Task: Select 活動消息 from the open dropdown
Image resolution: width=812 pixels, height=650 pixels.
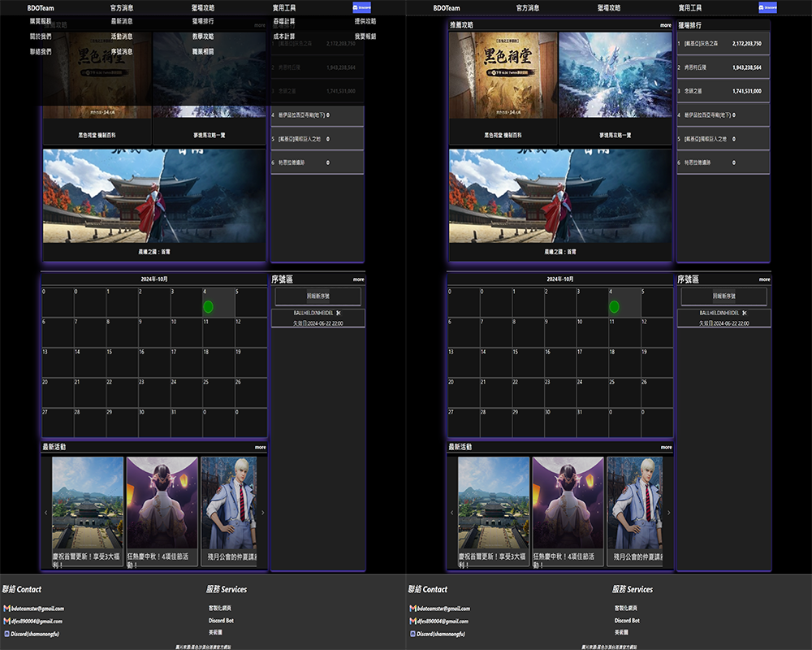Action: point(122,37)
